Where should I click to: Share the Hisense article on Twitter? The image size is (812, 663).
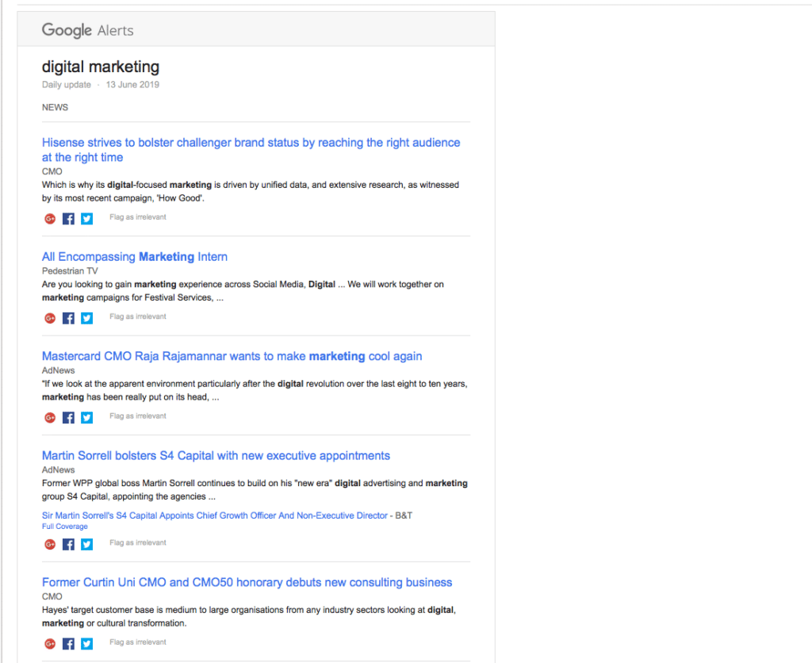coord(86,218)
